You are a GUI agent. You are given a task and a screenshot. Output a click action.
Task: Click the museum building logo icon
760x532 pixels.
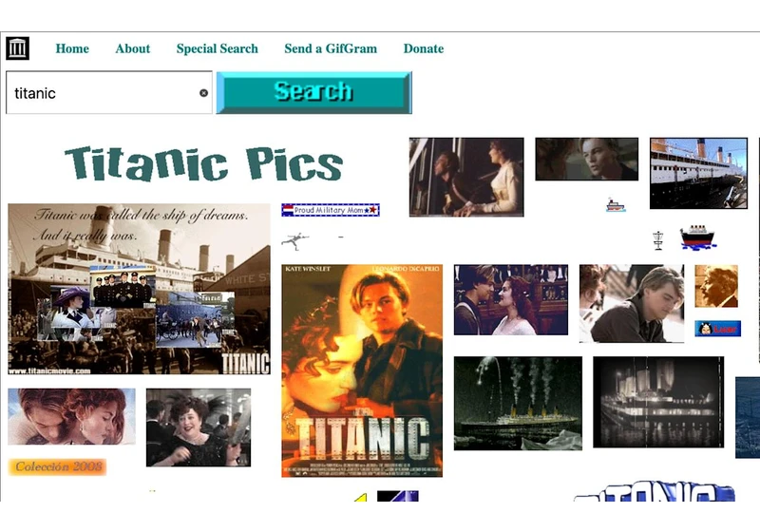pyautogui.click(x=17, y=48)
